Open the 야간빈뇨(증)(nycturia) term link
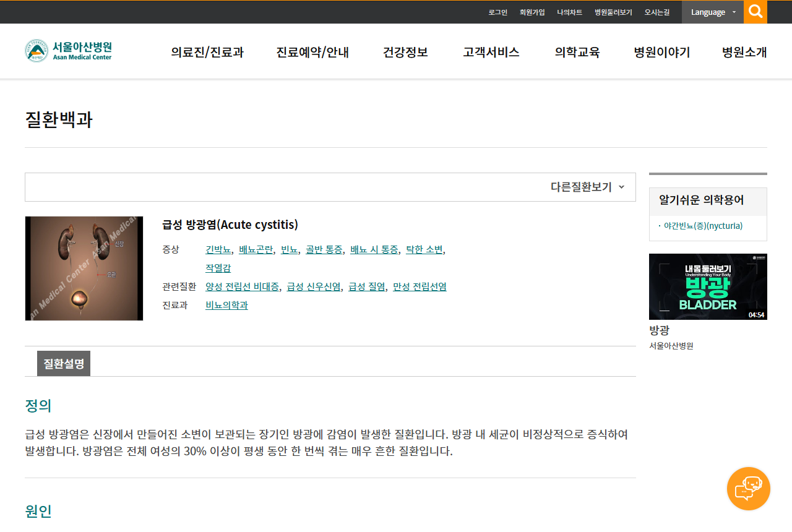 (x=703, y=226)
